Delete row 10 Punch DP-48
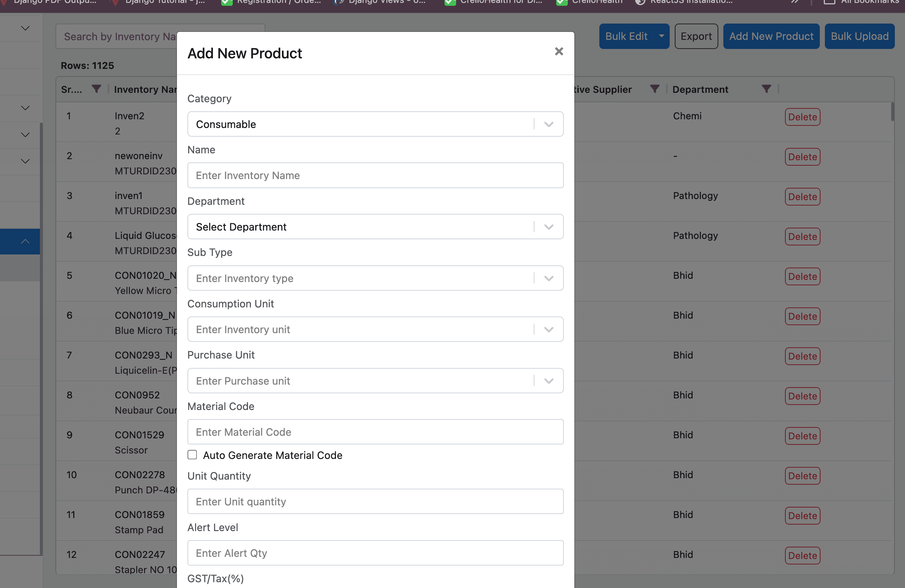Screen dimensions: 905x588 (x=802, y=476)
